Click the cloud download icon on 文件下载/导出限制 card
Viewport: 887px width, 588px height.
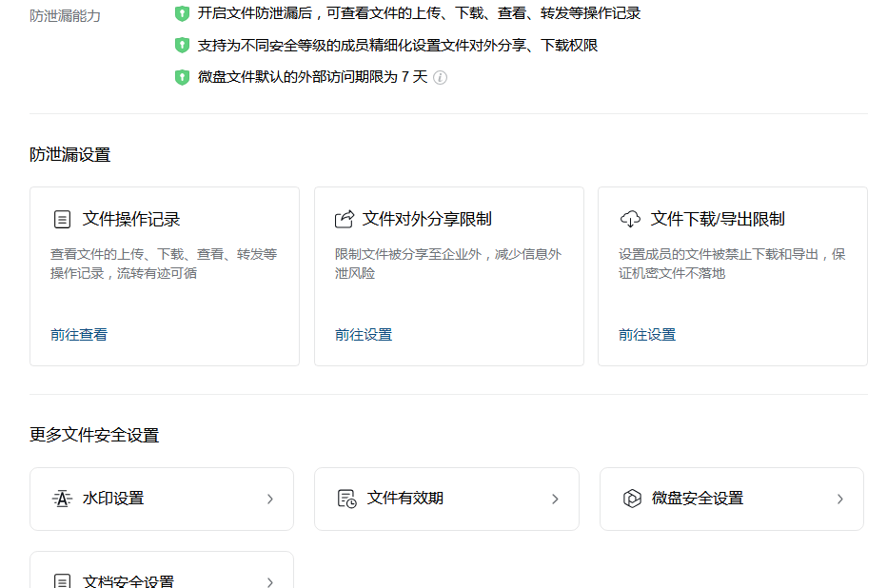(x=628, y=218)
